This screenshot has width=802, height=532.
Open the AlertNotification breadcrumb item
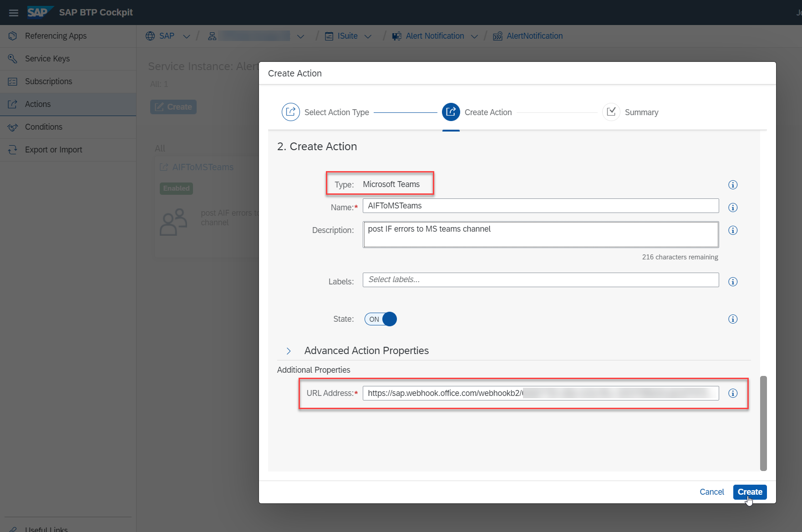(x=534, y=36)
